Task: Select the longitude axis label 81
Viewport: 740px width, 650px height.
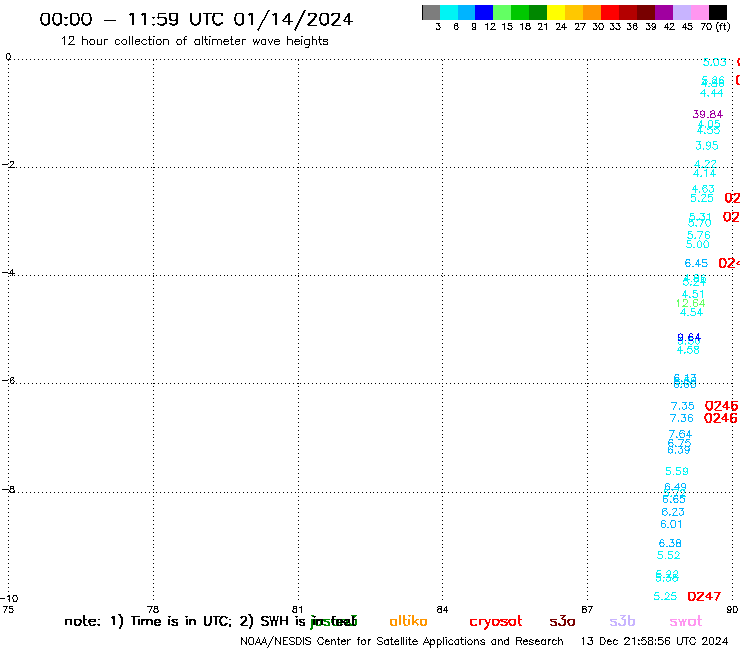Action: pos(297,609)
